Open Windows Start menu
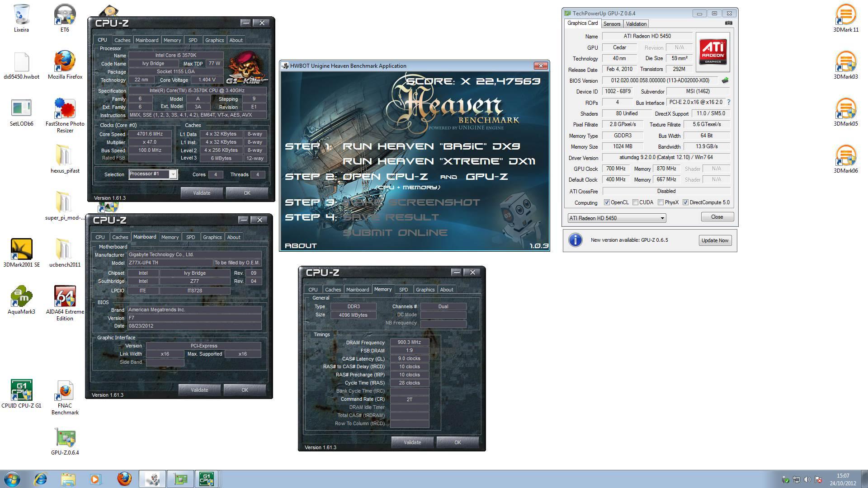Image resolution: width=868 pixels, height=488 pixels. tap(12, 479)
